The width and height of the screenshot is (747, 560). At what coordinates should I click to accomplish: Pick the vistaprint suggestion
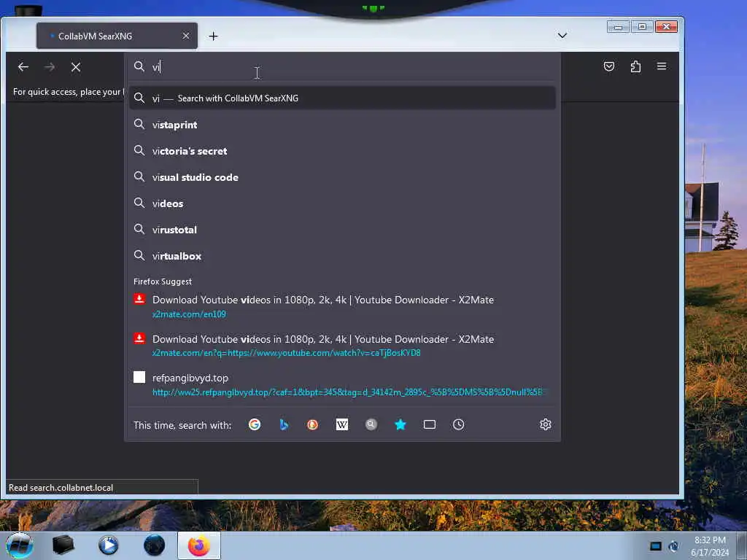point(342,125)
